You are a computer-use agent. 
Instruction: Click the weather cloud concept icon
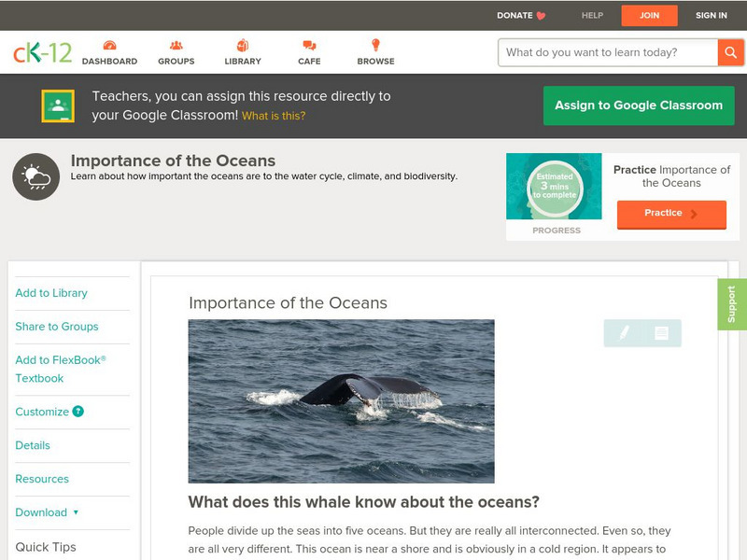36,176
